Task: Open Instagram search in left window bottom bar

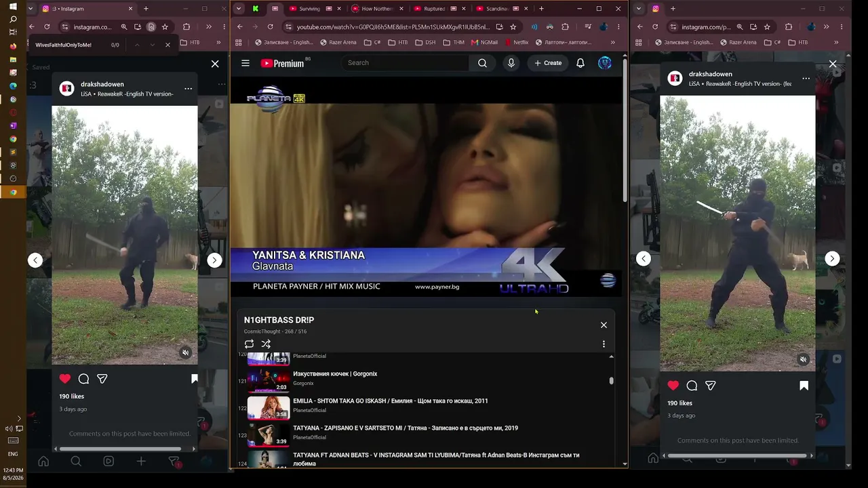Action: coord(76,462)
